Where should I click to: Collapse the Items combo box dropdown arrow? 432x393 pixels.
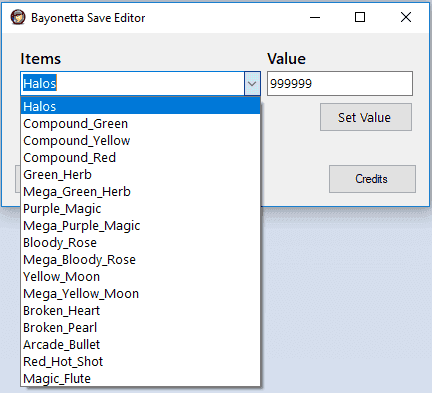[252, 83]
